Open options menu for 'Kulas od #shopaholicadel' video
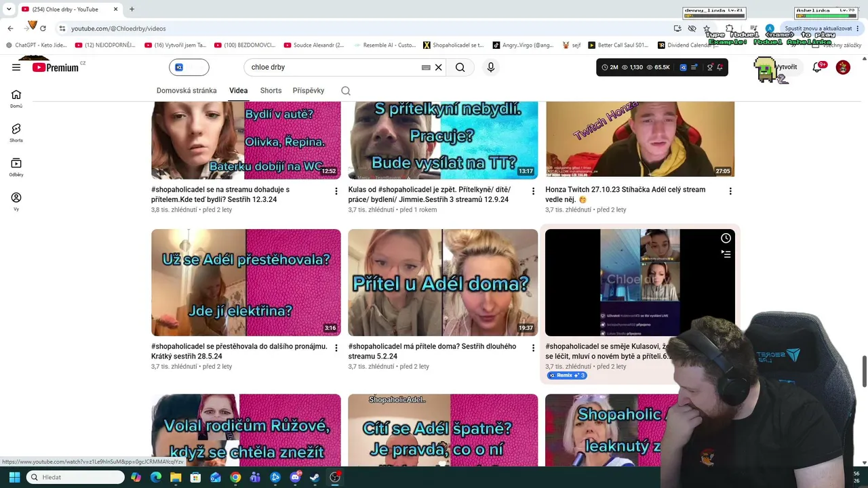 point(533,191)
